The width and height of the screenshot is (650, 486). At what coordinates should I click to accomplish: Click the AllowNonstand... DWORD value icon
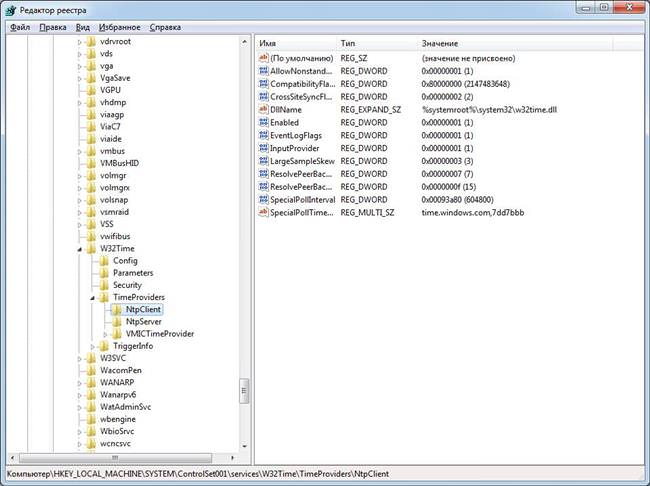coord(263,71)
